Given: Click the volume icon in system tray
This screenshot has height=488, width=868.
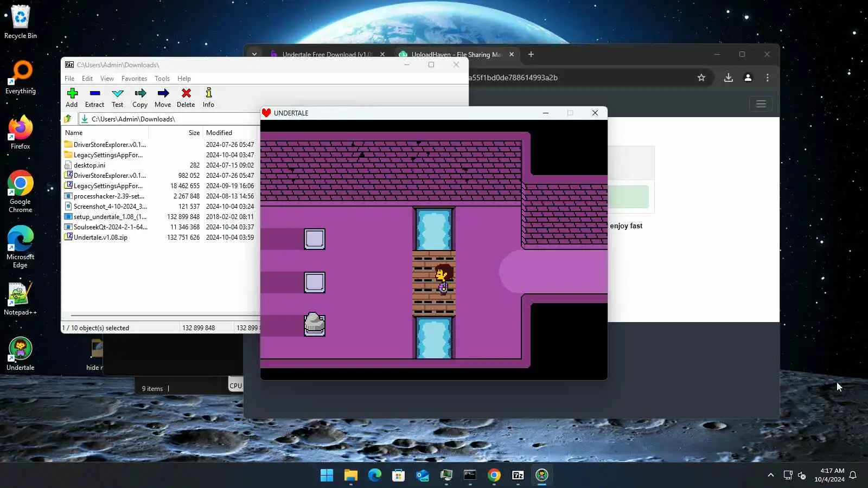Looking at the screenshot, I should click(802, 475).
